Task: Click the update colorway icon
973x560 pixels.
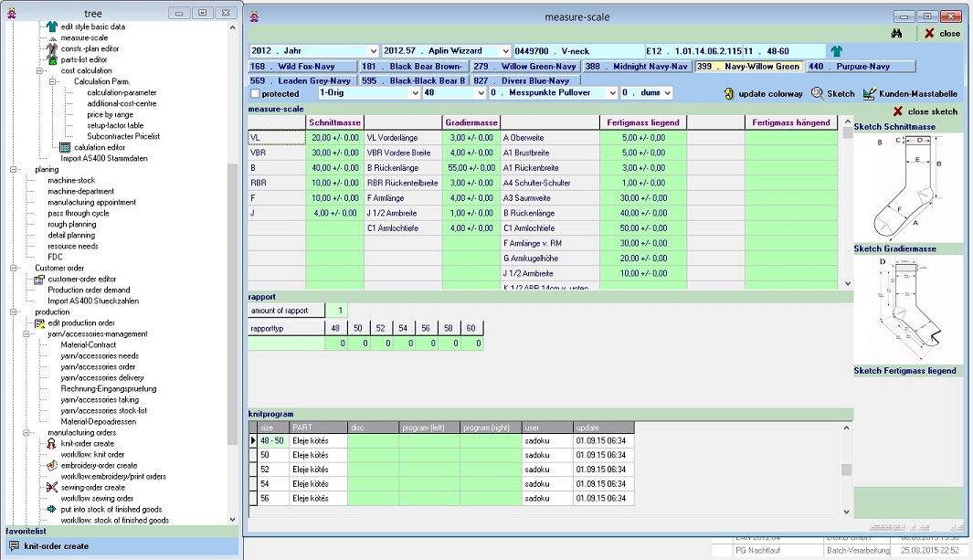Action: [x=728, y=93]
